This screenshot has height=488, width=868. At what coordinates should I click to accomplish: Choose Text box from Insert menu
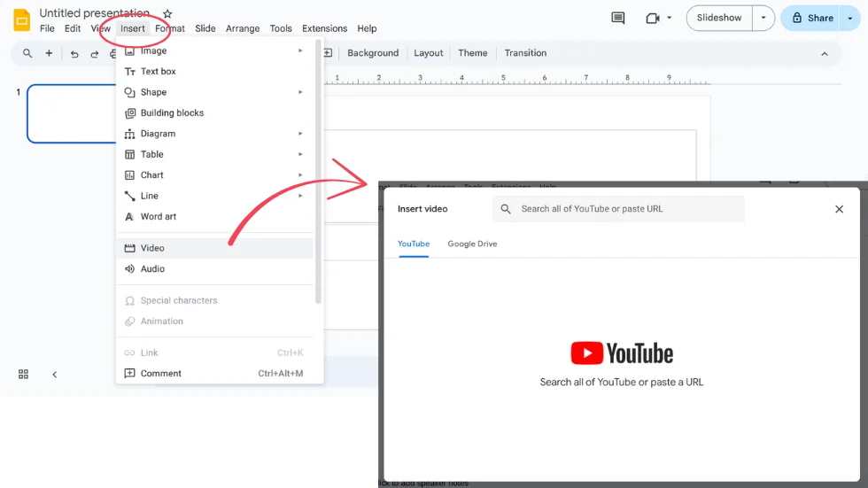(x=214, y=72)
